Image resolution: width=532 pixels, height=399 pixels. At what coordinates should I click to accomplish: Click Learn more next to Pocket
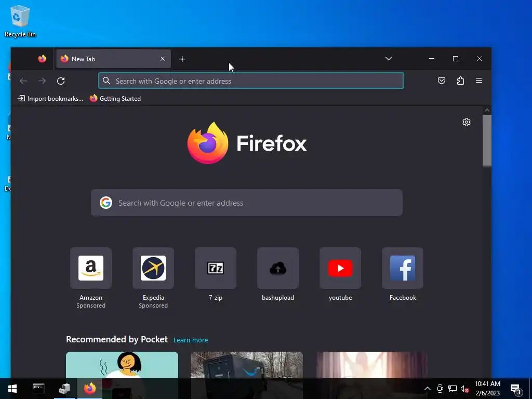[x=191, y=340]
